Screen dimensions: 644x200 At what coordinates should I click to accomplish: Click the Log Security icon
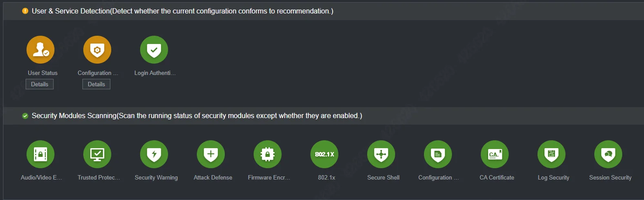pos(551,154)
